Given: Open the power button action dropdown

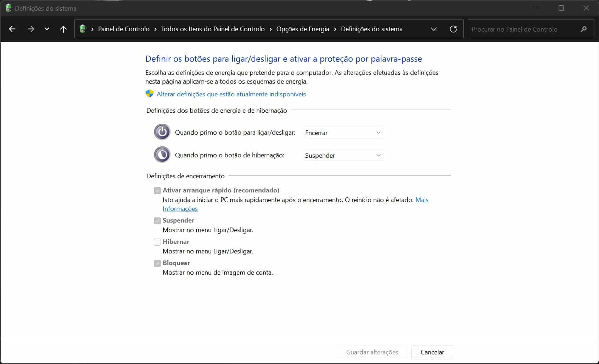Looking at the screenshot, I should coord(343,133).
